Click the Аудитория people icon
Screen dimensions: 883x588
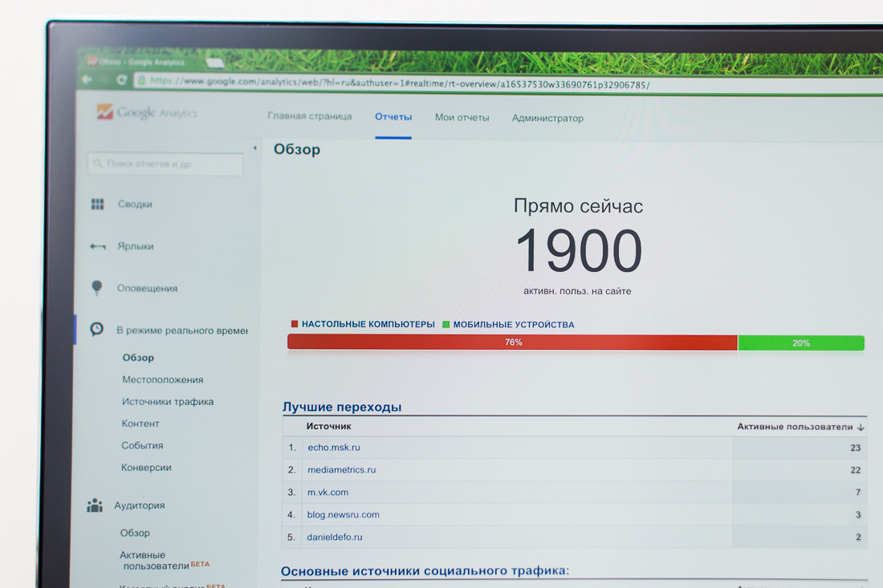click(95, 505)
